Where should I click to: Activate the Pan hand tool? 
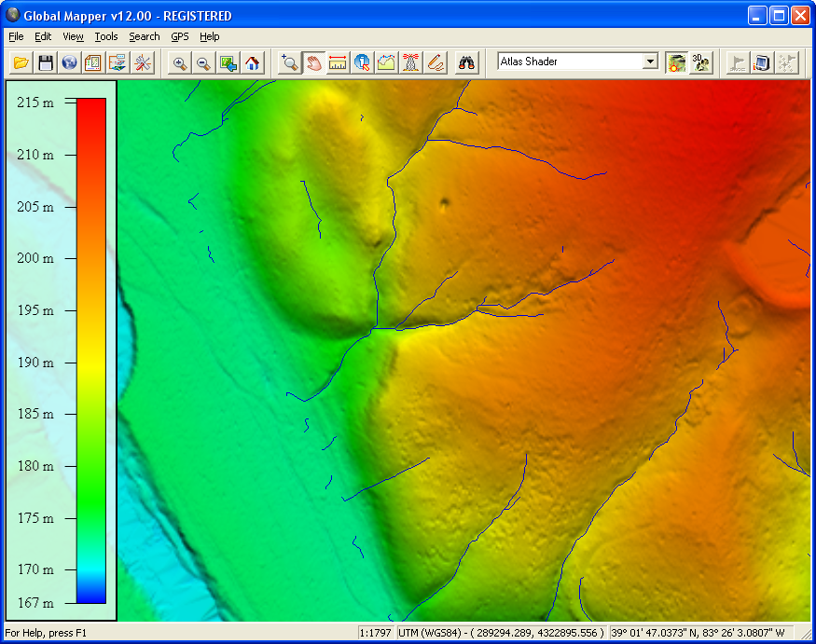(x=314, y=62)
